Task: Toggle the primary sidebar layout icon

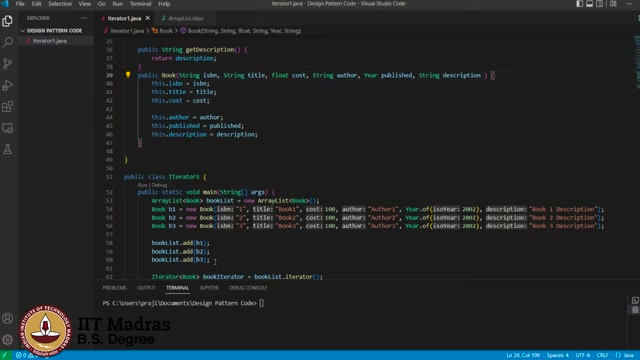Action: click(580, 4)
